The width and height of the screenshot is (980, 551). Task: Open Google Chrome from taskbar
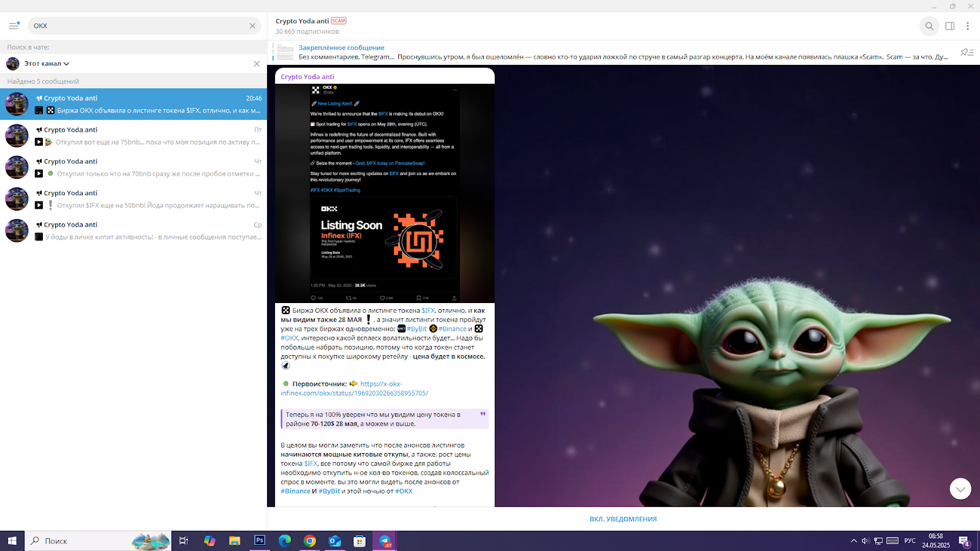click(310, 541)
